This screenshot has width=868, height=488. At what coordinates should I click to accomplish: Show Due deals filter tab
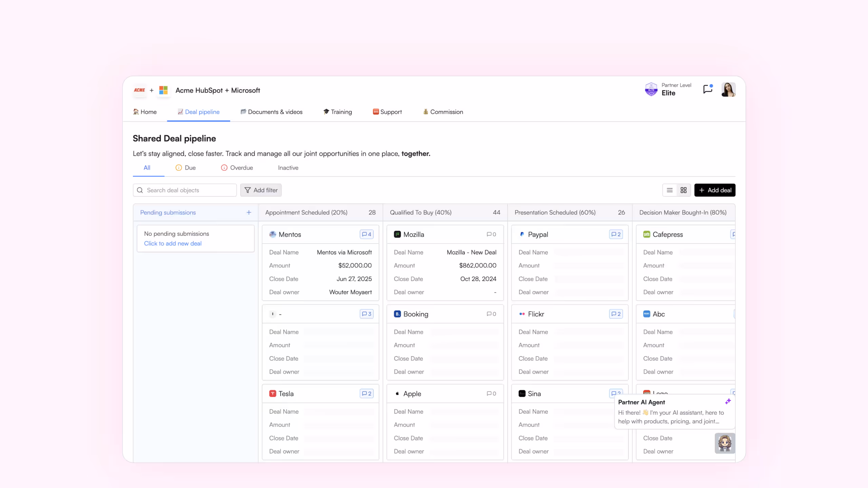185,168
